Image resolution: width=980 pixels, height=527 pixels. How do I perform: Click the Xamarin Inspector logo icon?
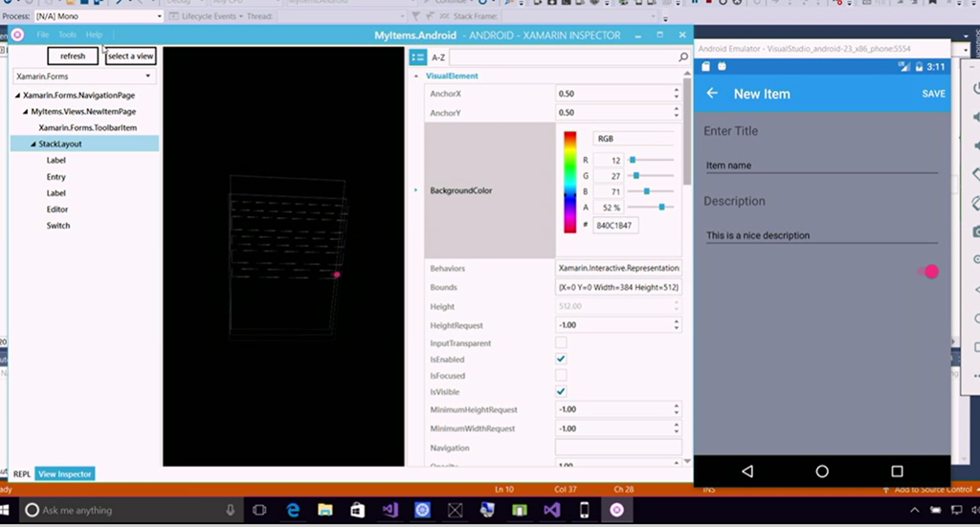pos(17,35)
